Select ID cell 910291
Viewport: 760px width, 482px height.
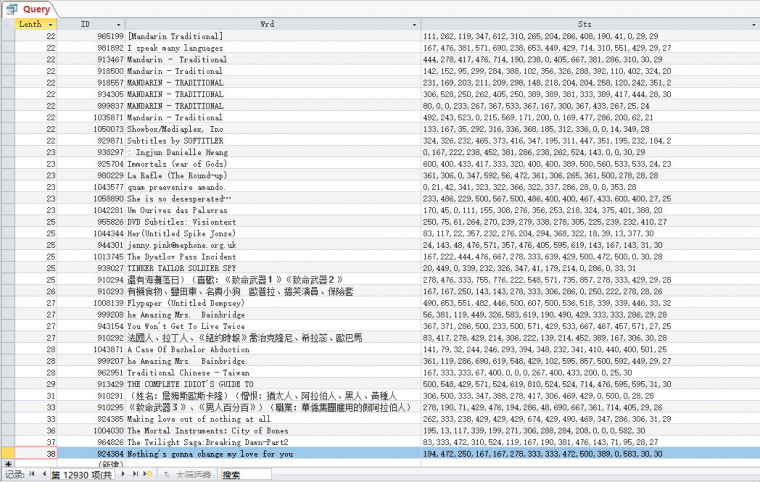[91, 396]
